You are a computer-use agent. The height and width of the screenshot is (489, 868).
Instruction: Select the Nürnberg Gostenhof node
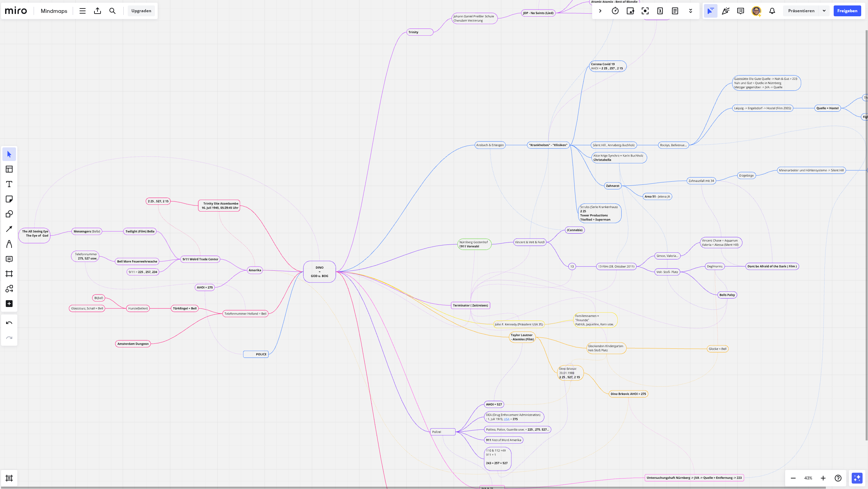point(474,244)
